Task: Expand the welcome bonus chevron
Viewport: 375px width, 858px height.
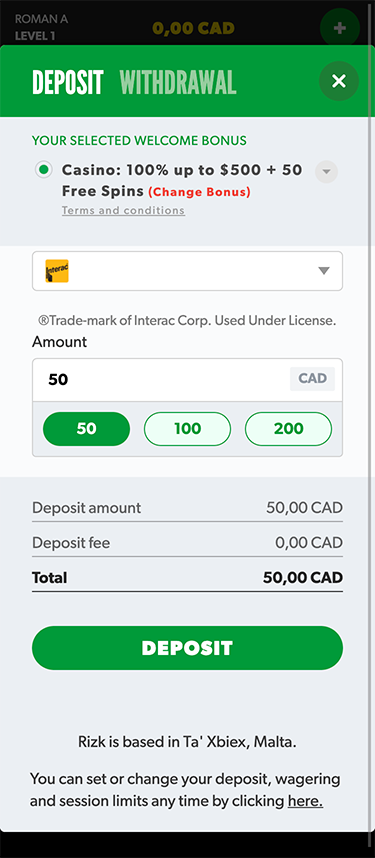Action: pos(326,172)
